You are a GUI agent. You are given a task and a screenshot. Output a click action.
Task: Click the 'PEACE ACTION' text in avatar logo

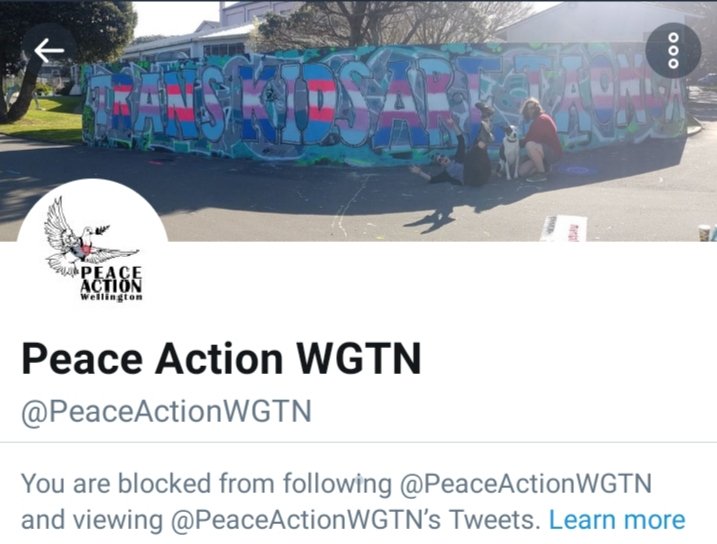tap(111, 279)
